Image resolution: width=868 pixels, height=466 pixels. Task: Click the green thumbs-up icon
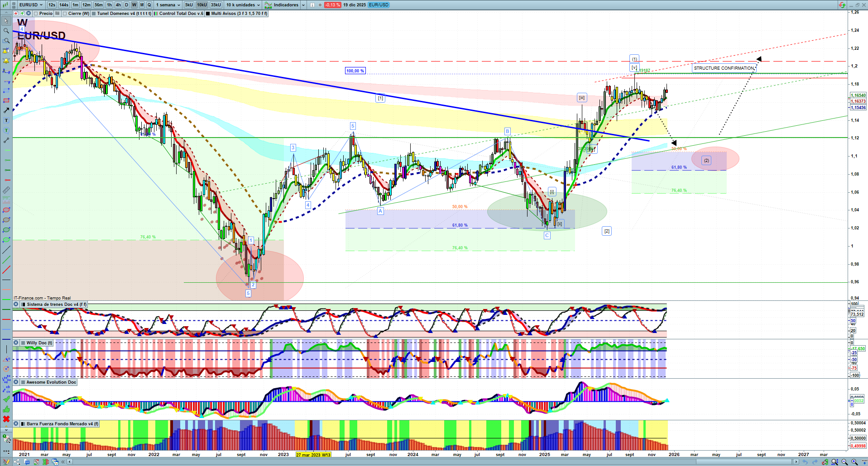tap(6, 409)
